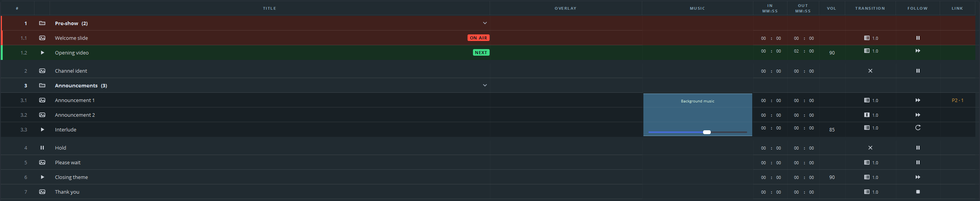Click the NEXT badge on Opening video
The height and width of the screenshot is (201, 980).
point(481,53)
